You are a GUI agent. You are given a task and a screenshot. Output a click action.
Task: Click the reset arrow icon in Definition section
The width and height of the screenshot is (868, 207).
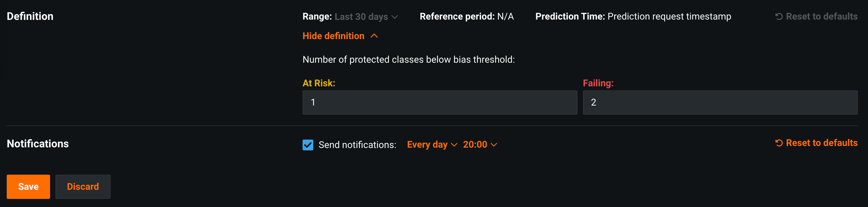pyautogui.click(x=779, y=17)
